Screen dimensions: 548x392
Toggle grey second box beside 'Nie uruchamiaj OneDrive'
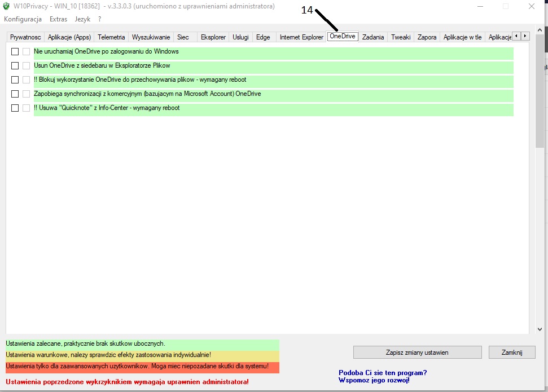26,52
